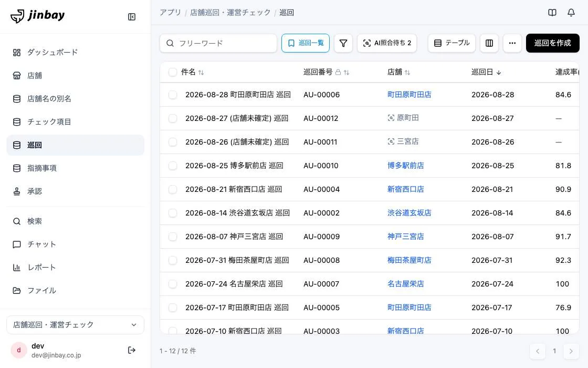The width and height of the screenshot is (588, 368).
Task: Check the row for AU-00010
Action: [x=173, y=166]
